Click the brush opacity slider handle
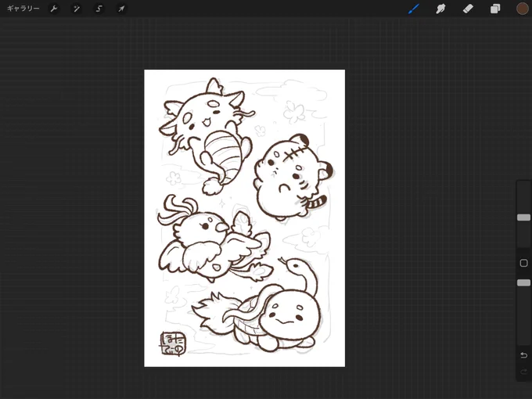Viewport: 532px width, 399px height. coord(523,282)
